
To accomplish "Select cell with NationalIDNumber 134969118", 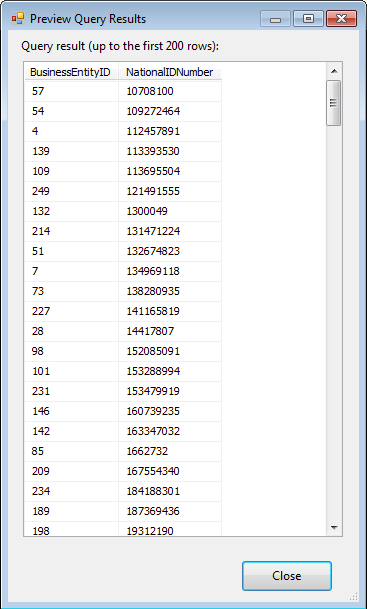I will click(x=170, y=271).
